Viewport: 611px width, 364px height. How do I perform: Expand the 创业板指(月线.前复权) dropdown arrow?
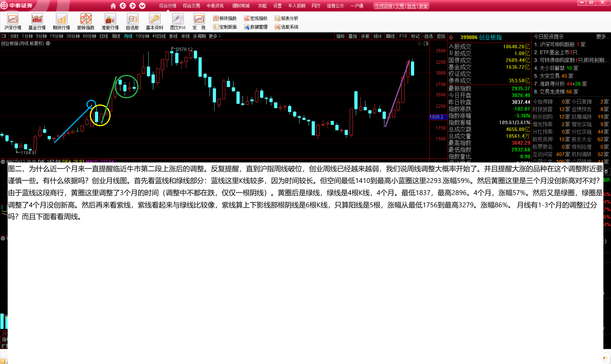tap(48, 43)
